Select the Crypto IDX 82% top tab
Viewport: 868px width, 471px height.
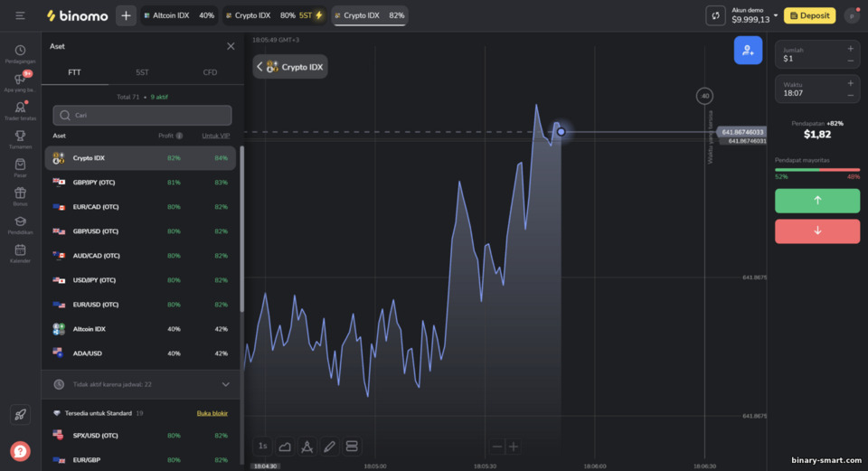(370, 15)
